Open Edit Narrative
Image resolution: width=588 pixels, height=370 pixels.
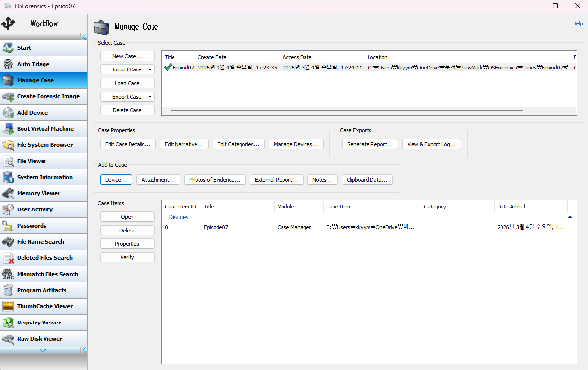pos(184,144)
